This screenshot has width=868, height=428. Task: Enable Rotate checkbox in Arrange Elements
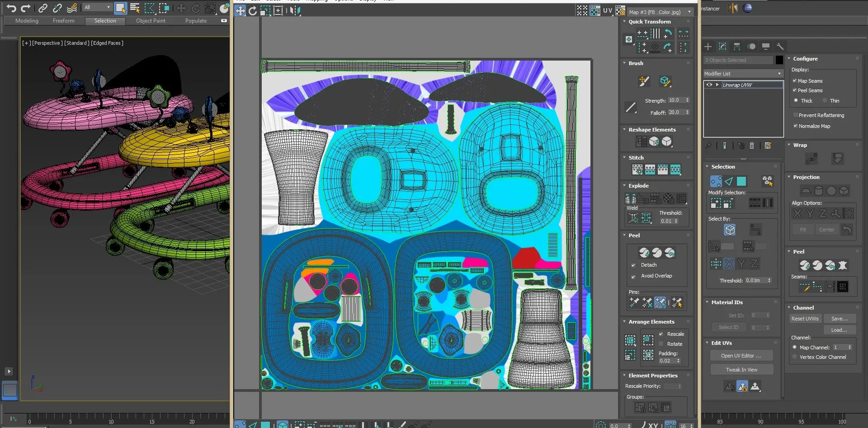coord(661,343)
